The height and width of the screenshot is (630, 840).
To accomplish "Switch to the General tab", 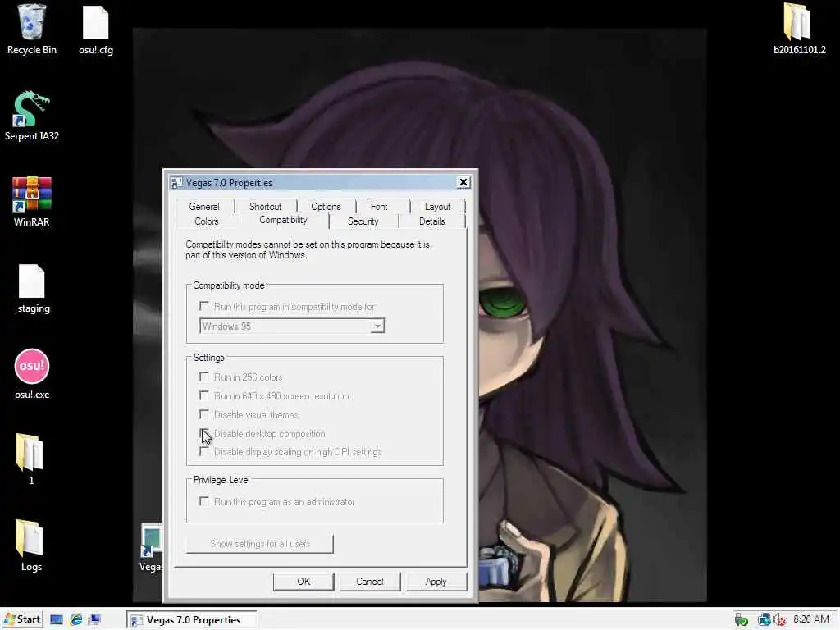I will 204,207.
